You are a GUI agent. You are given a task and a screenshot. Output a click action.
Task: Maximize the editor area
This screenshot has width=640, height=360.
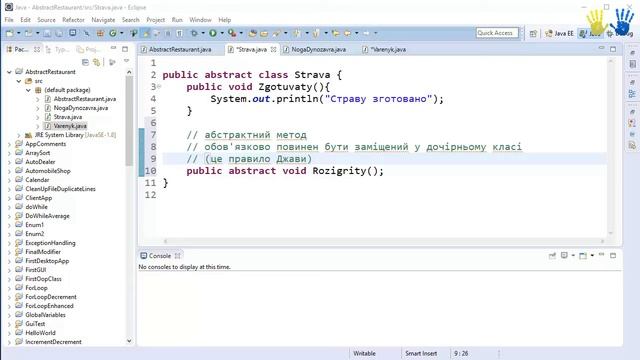tap(613, 49)
